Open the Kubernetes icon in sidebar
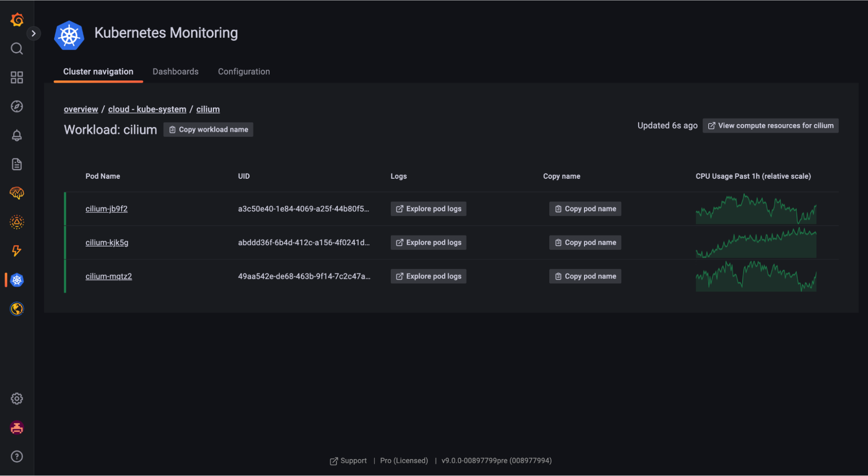This screenshot has height=476, width=868. [x=17, y=280]
